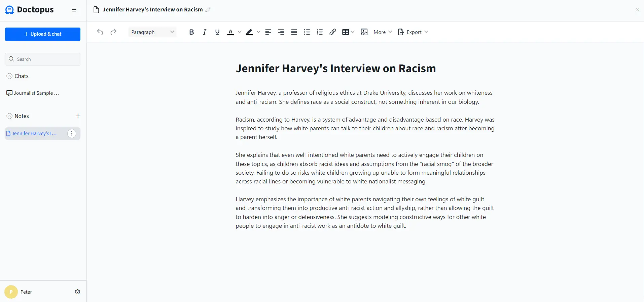Viewport: 644px width, 302px height.
Task: Add a new note with plus icon
Action: click(78, 116)
